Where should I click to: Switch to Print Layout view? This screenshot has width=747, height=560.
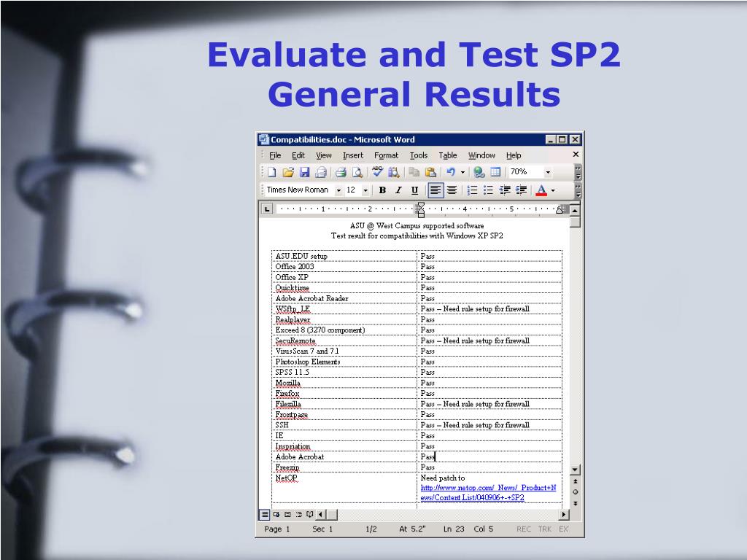click(x=287, y=514)
